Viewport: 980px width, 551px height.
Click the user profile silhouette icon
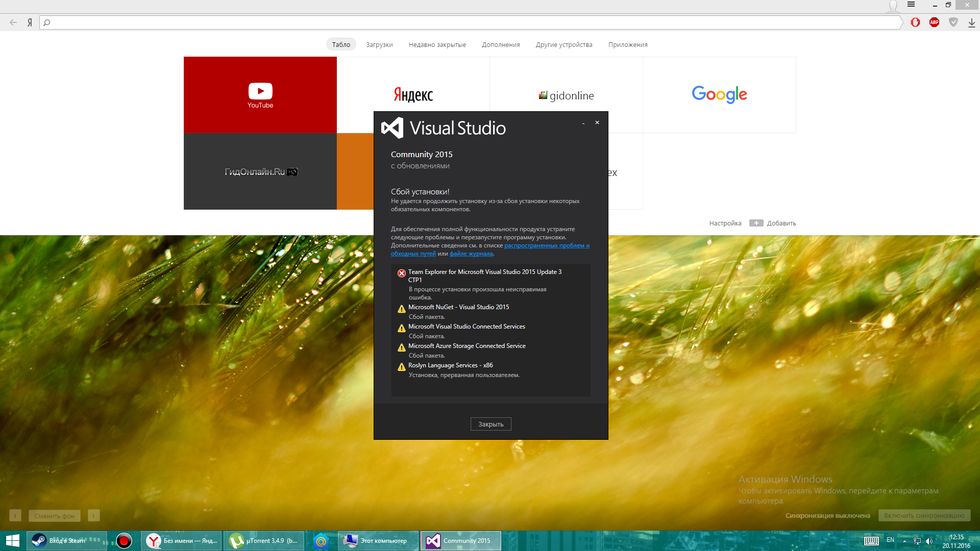893,6
